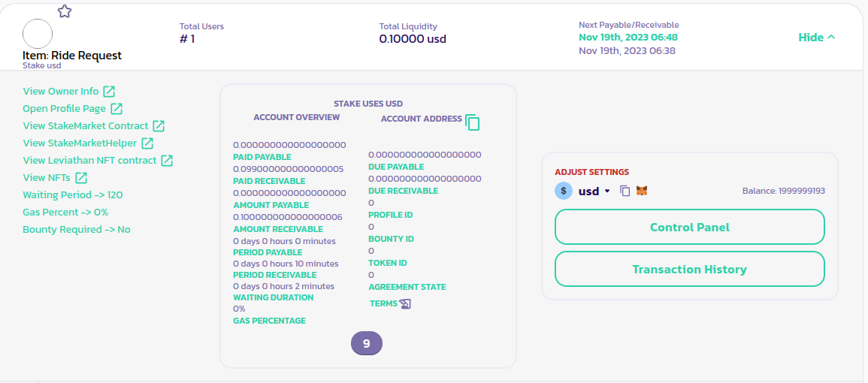Click the purple number 9 badge
The height and width of the screenshot is (383, 868).
pyautogui.click(x=367, y=344)
